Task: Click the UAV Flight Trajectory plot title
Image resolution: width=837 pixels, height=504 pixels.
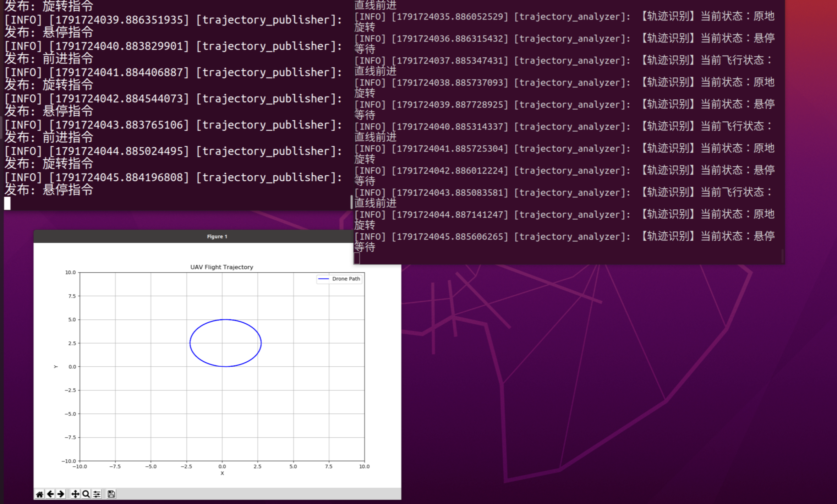Action: (222, 267)
